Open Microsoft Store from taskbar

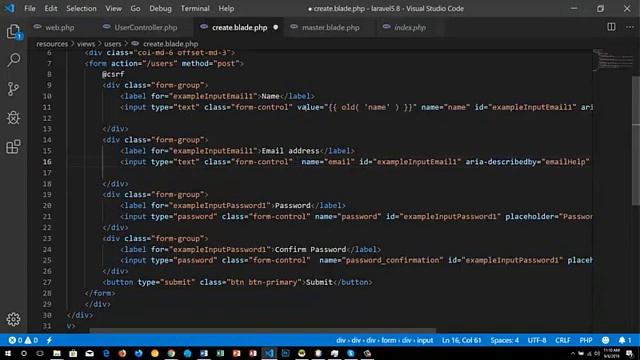(x=73, y=353)
